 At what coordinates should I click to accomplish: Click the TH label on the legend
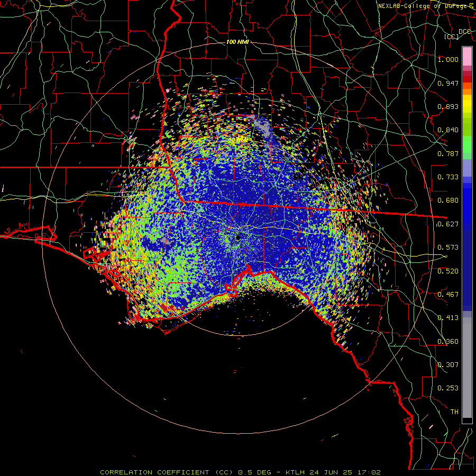click(x=454, y=412)
